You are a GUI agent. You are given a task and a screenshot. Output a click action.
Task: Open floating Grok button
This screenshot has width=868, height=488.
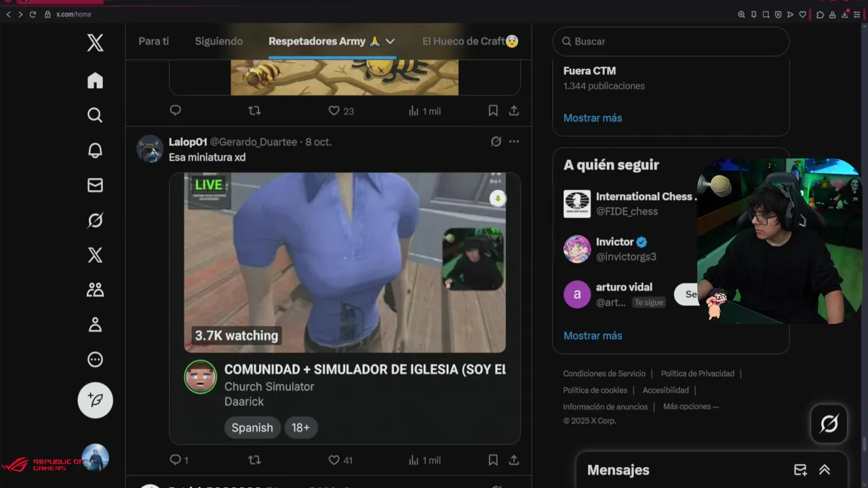829,424
